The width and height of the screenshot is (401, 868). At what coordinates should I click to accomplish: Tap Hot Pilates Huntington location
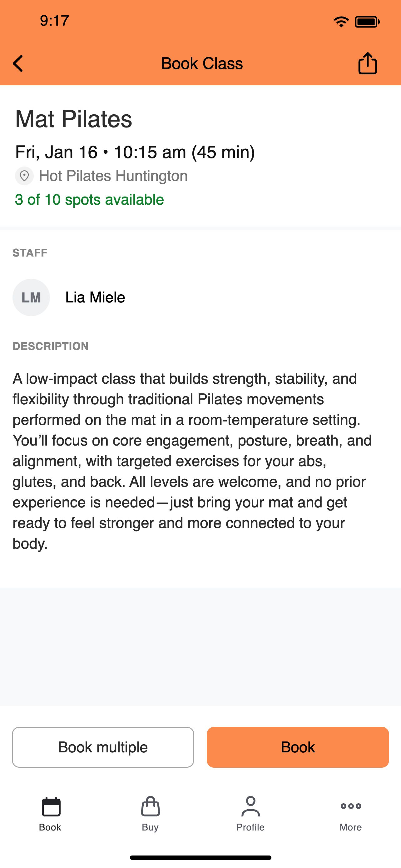tap(113, 176)
